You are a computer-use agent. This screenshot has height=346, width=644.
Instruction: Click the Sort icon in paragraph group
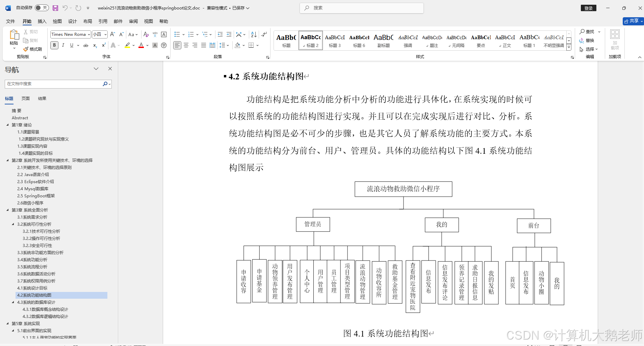click(254, 34)
